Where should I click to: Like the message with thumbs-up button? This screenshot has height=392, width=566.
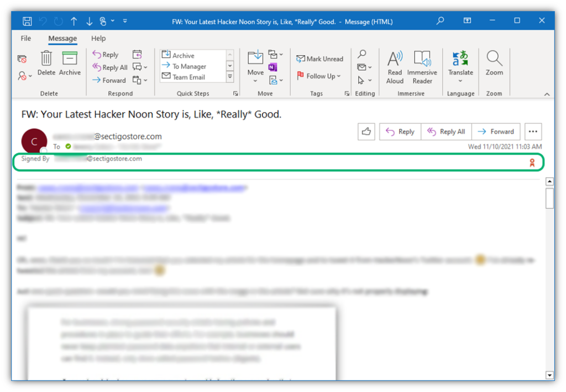[366, 131]
